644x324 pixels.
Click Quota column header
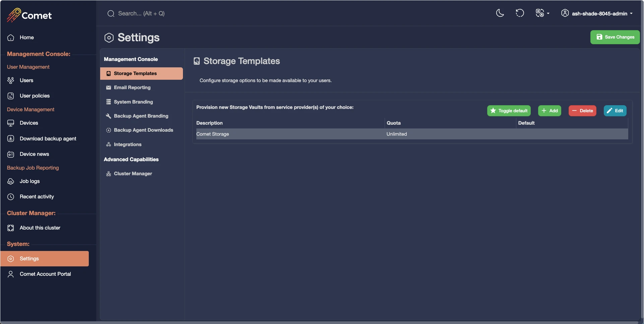click(394, 123)
